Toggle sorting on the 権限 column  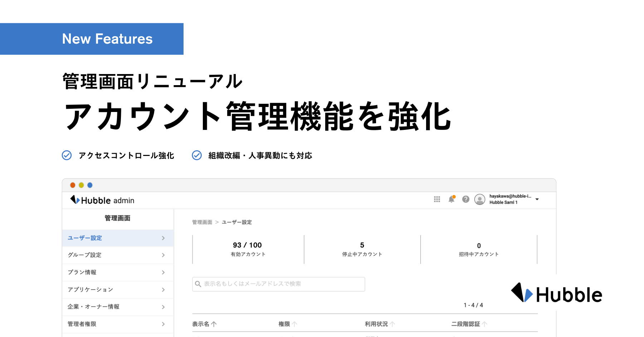tap(294, 324)
